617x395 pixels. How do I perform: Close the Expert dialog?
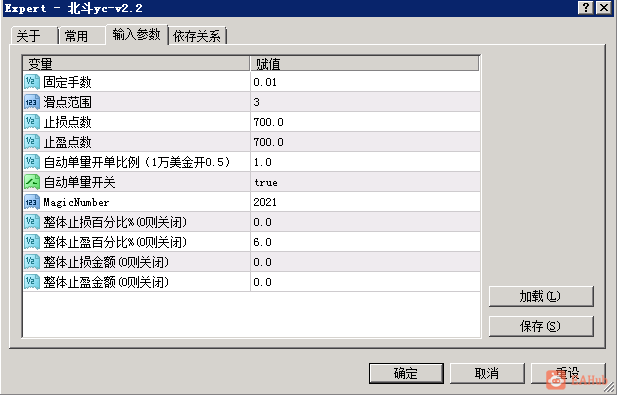click(604, 7)
